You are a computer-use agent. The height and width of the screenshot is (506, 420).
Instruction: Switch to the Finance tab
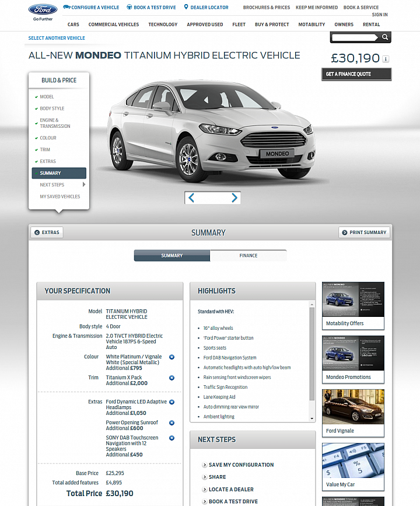(x=249, y=255)
